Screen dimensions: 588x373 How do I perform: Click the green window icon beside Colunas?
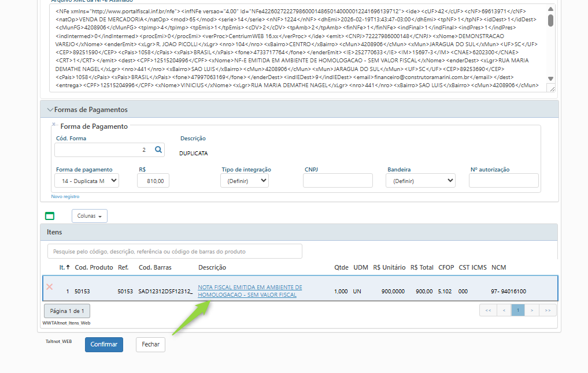pos(50,216)
